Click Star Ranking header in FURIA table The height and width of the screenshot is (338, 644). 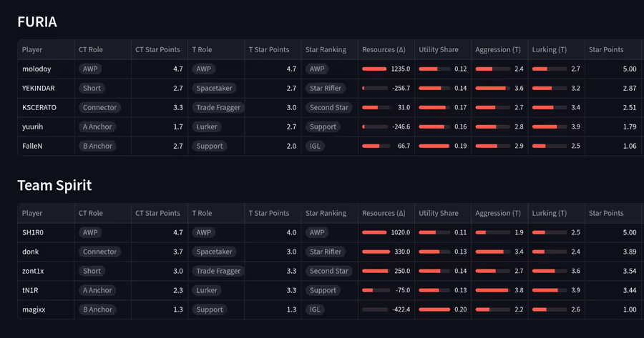[326, 50]
